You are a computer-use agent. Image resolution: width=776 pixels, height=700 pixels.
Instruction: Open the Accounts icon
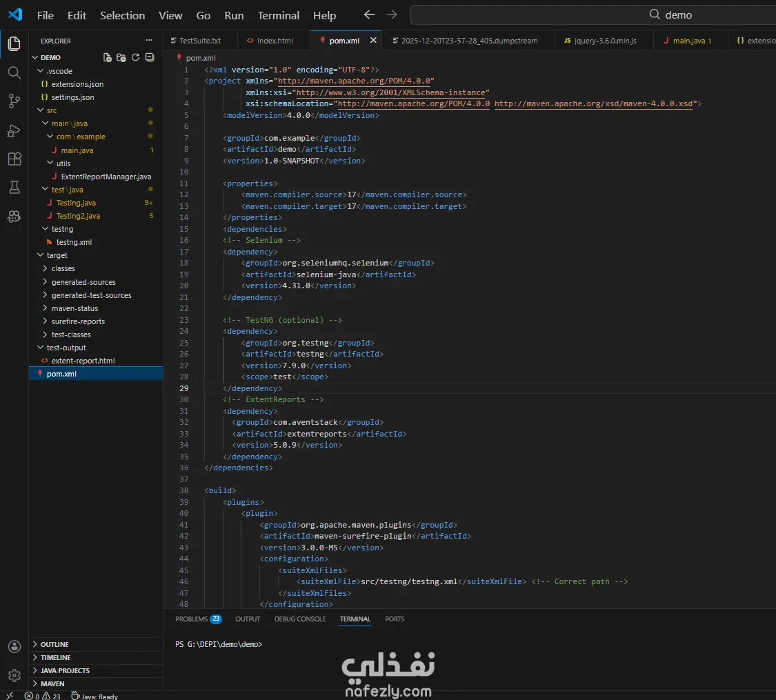click(14, 646)
